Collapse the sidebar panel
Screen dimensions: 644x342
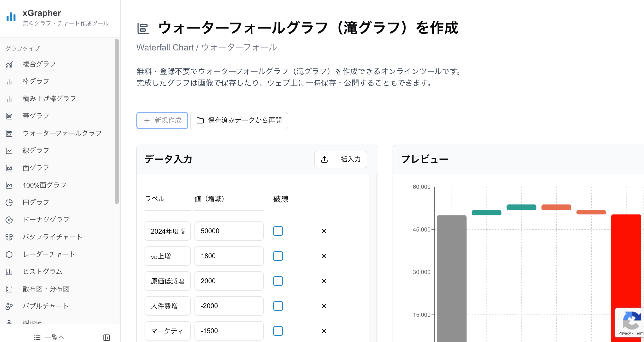click(107, 337)
